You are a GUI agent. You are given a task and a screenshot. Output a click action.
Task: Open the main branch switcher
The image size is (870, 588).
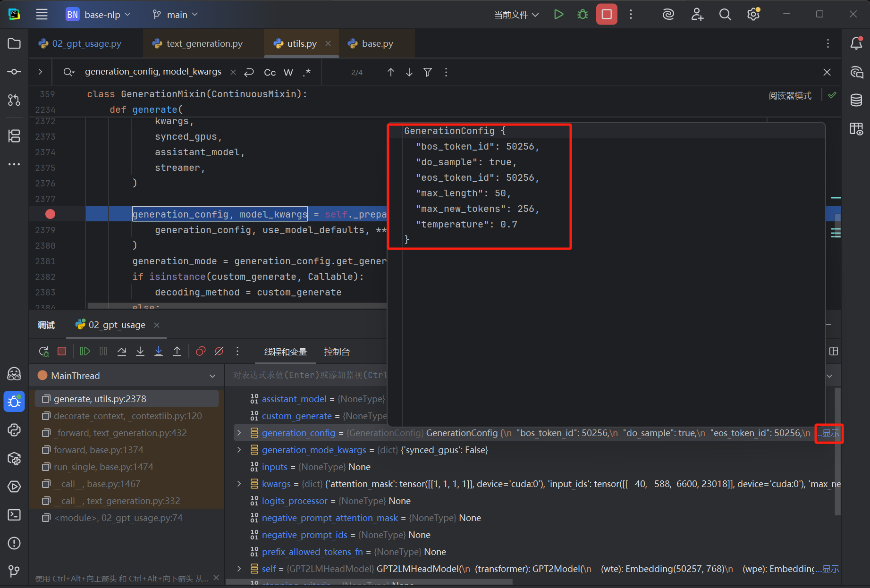[x=175, y=14]
